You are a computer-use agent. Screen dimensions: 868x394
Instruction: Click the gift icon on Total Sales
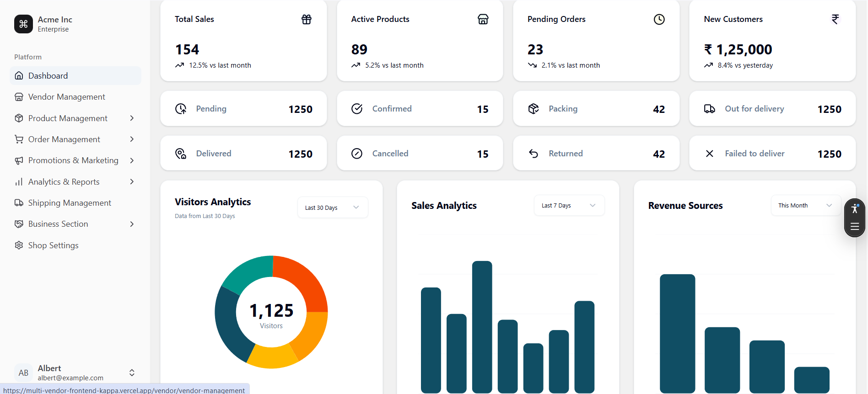coord(306,19)
